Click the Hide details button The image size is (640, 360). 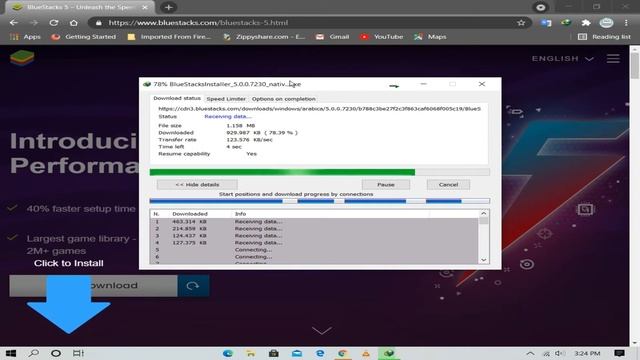(x=197, y=184)
